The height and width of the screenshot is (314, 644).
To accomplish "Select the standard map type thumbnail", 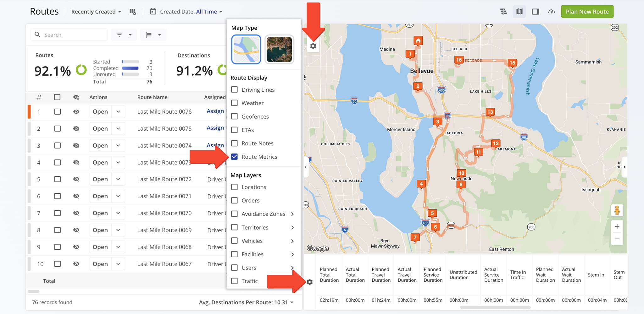I will click(246, 49).
